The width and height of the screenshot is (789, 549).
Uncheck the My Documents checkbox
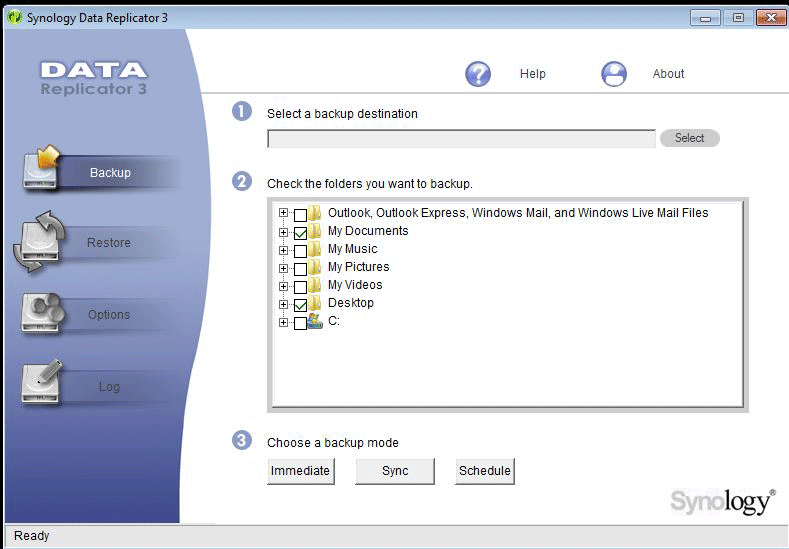coord(300,233)
